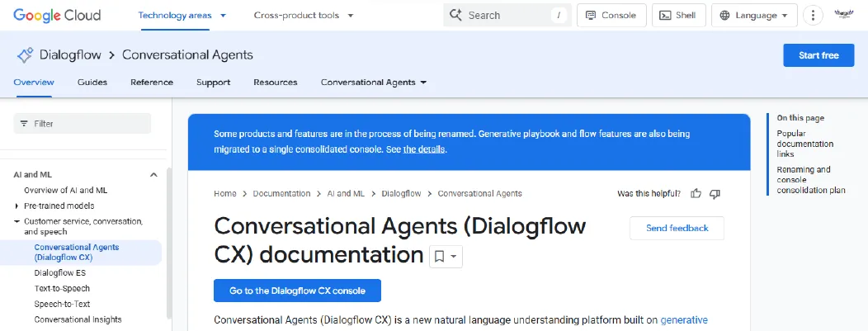
Task: Click 'the details' link in banner
Action: [x=423, y=149]
